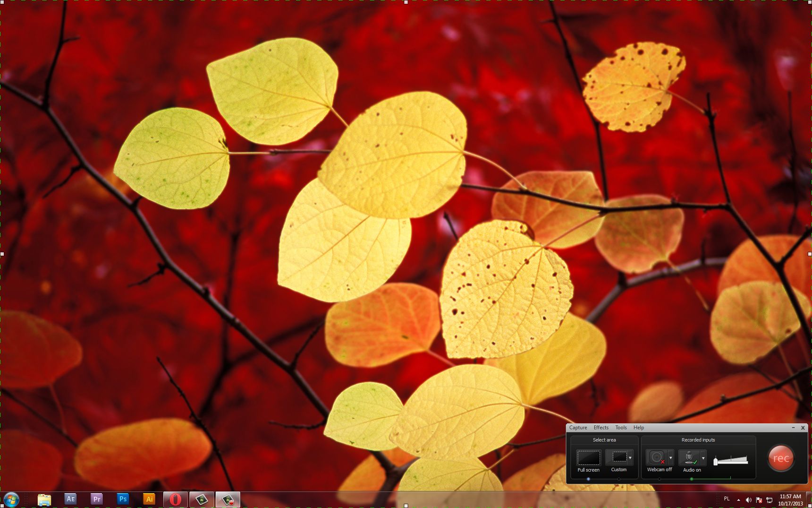The width and height of the screenshot is (812, 508).
Task: Minimize the recorder window
Action: pyautogui.click(x=793, y=428)
